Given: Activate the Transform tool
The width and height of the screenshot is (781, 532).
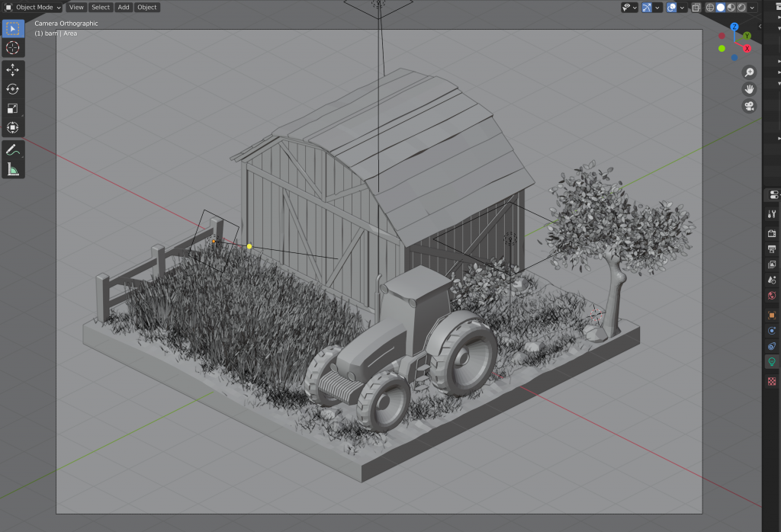Looking at the screenshot, I should [x=13, y=128].
